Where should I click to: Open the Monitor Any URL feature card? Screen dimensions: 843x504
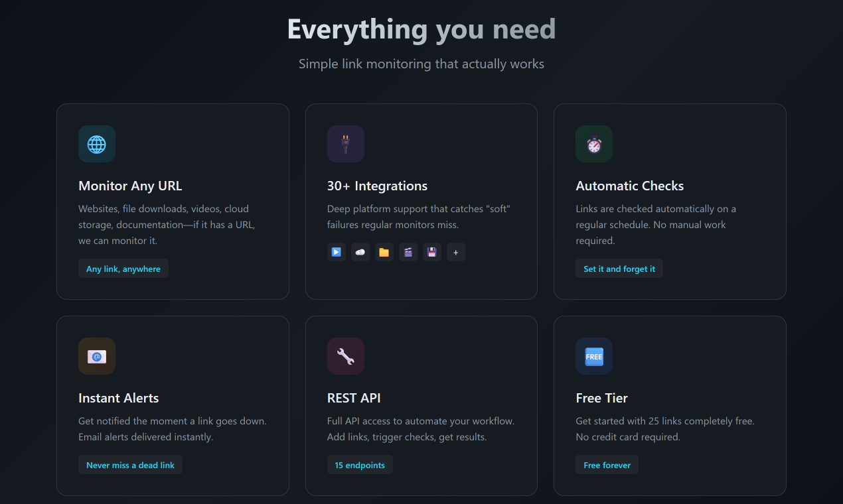tap(173, 201)
